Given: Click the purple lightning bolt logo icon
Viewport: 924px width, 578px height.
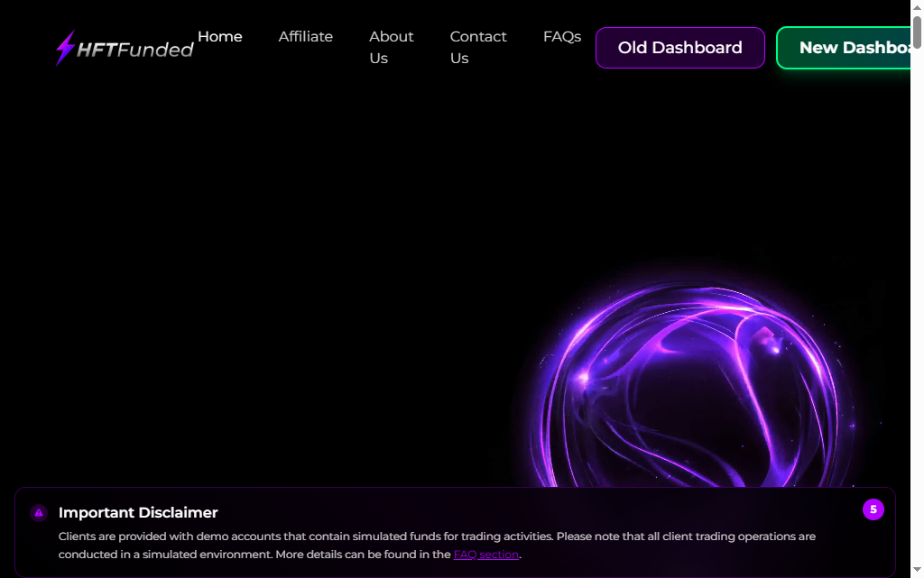Looking at the screenshot, I should pos(65,48).
